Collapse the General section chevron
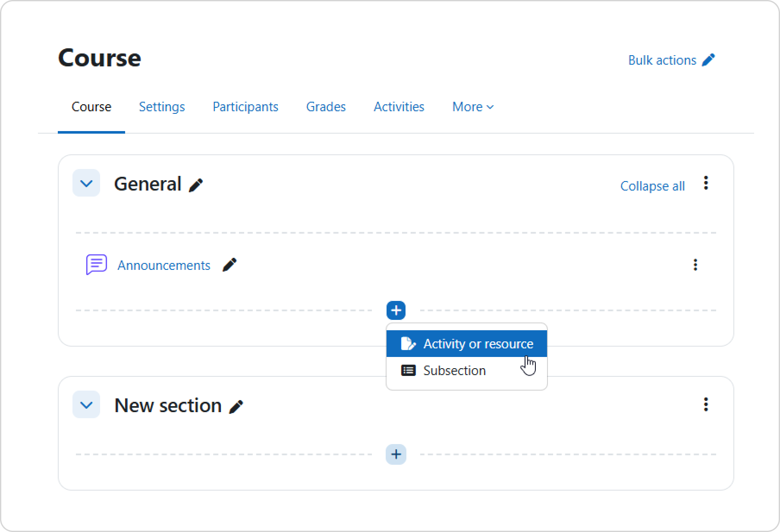Image resolution: width=780 pixels, height=532 pixels. point(86,183)
